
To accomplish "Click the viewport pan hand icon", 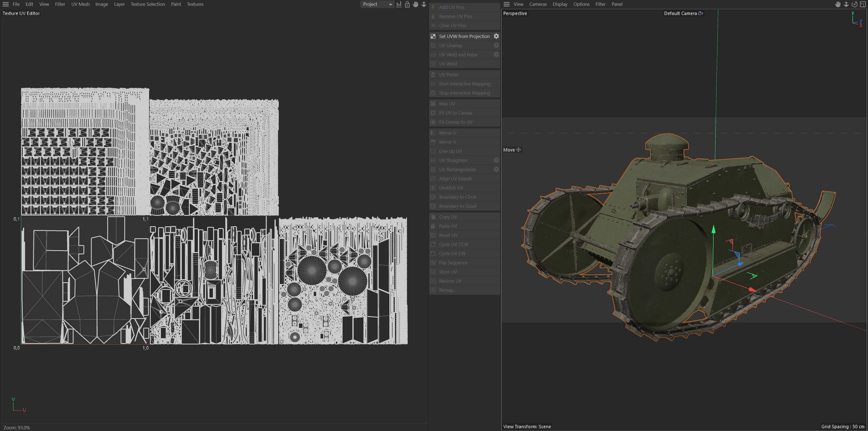I will pyautogui.click(x=838, y=4).
